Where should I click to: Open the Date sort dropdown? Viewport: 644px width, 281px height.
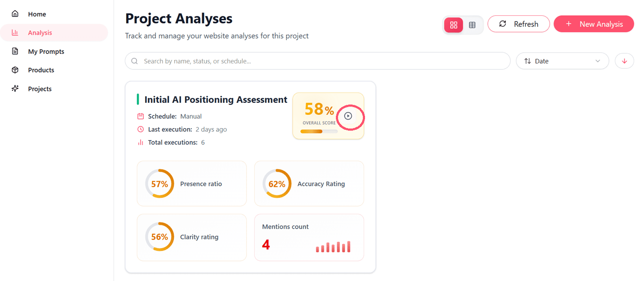pyautogui.click(x=562, y=61)
